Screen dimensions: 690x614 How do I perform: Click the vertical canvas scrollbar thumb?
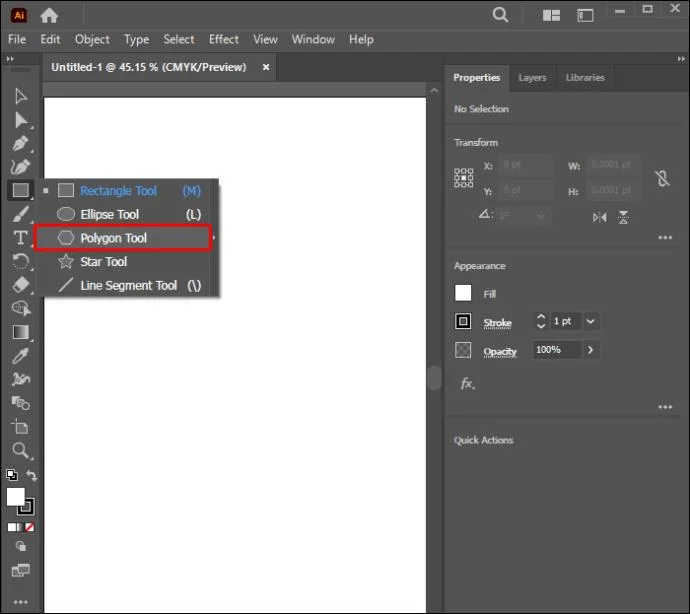(434, 378)
